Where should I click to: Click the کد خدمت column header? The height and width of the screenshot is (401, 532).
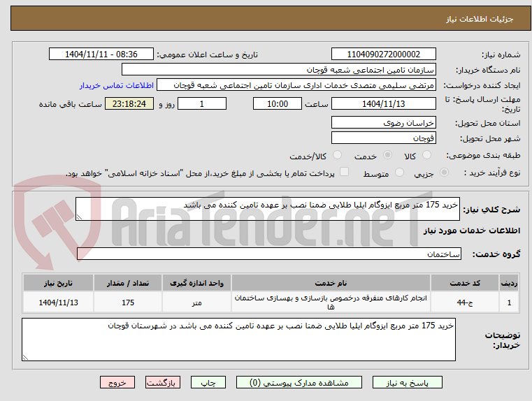tap(465, 283)
